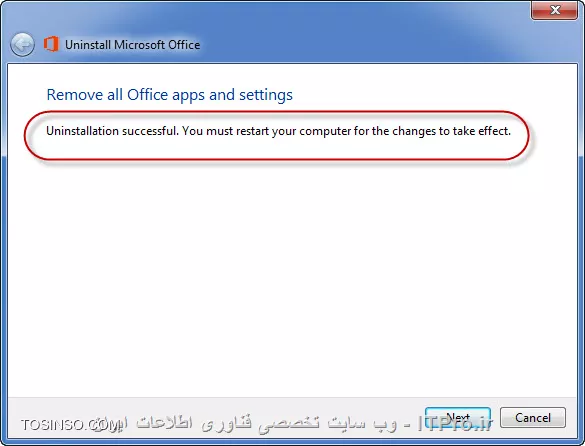Viewport: 585px width, 446px height.
Task: Click the ITPro.ir watermark text
Action: 455,424
